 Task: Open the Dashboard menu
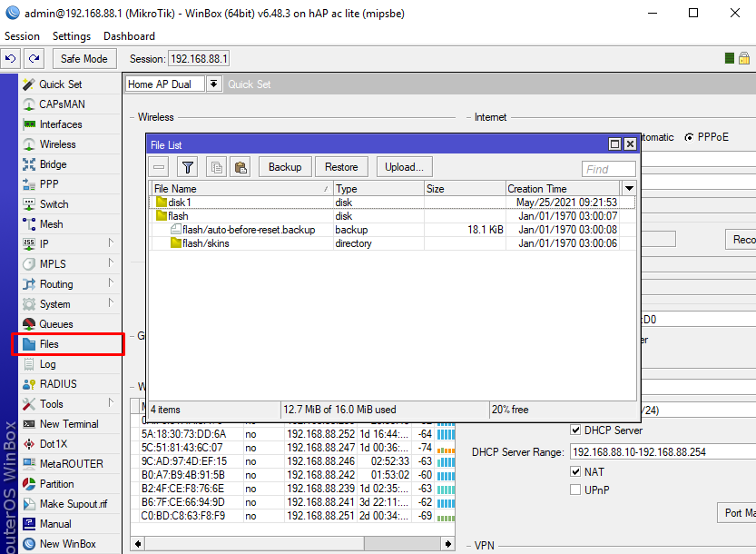tap(129, 36)
